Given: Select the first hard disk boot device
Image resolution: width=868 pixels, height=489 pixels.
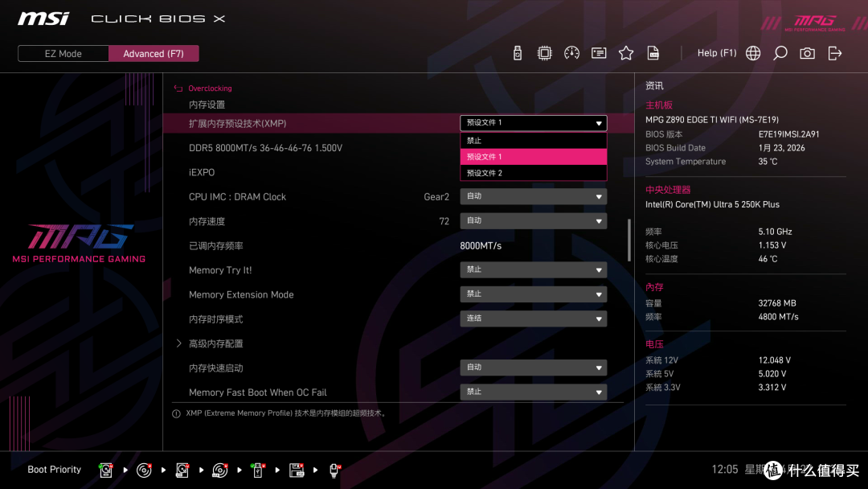Looking at the screenshot, I should tap(106, 471).
